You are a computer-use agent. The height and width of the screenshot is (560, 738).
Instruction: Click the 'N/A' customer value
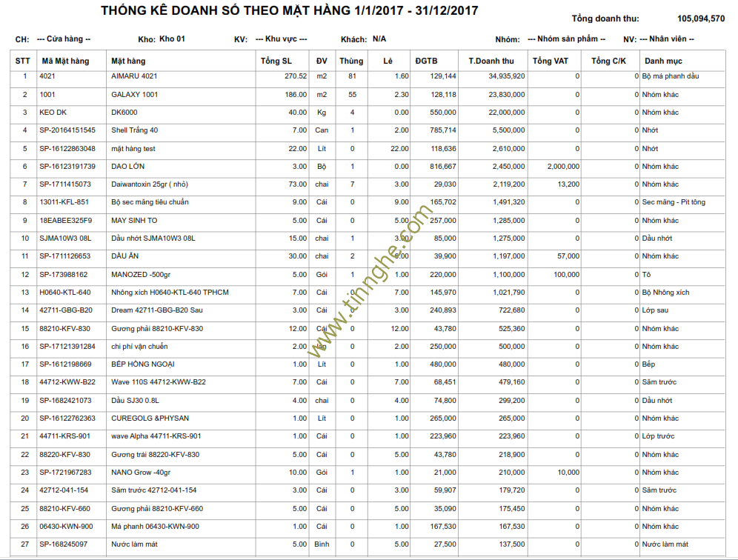click(379, 39)
